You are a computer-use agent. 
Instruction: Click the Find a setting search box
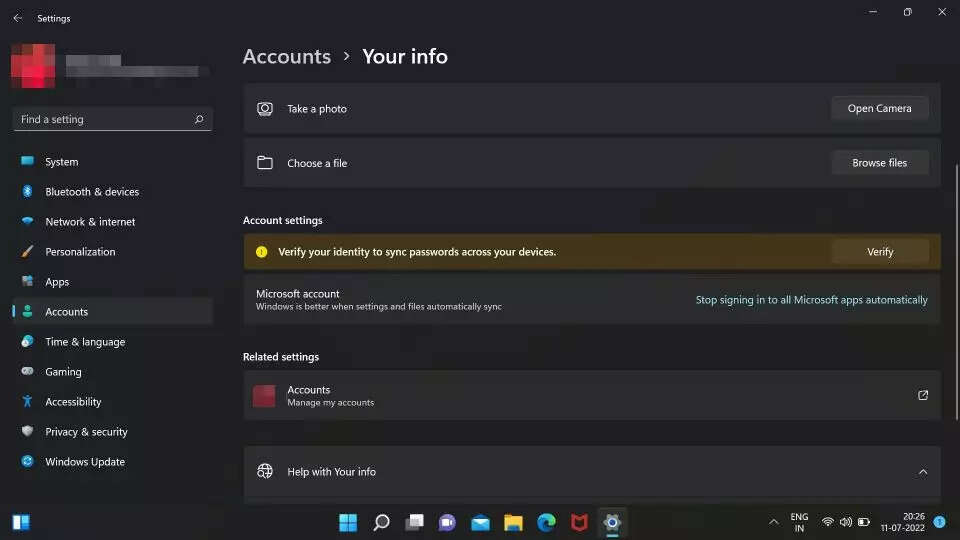(100, 119)
